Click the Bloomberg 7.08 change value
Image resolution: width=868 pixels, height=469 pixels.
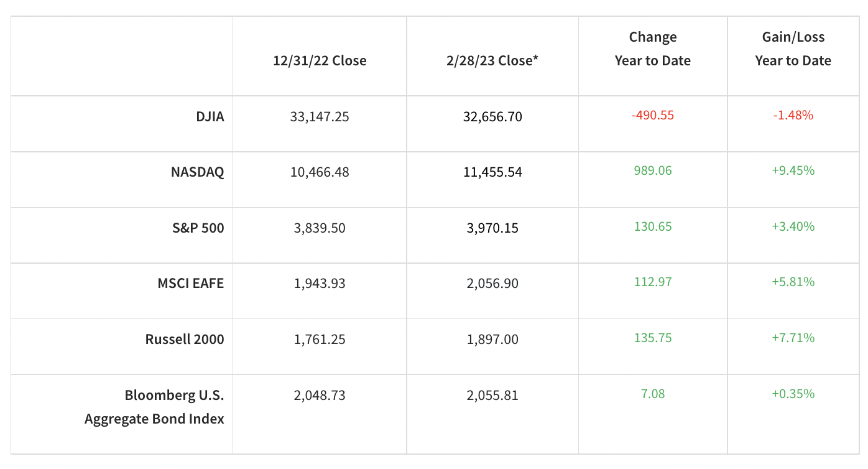653,394
